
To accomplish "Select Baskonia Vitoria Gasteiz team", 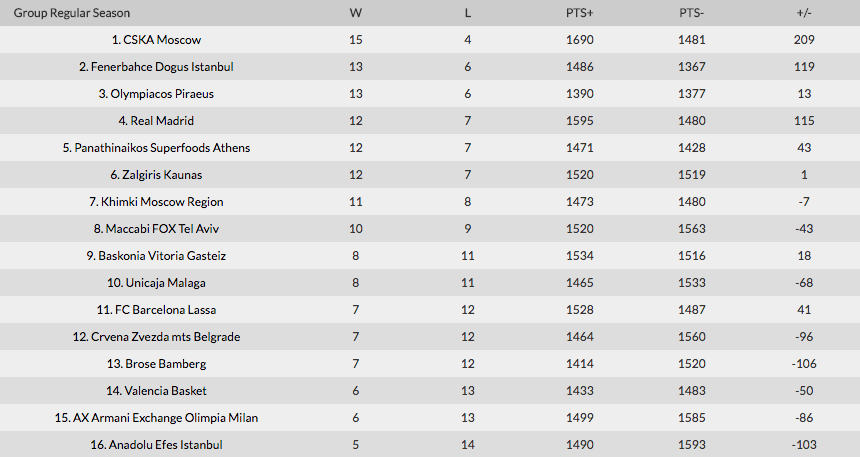I will [161, 256].
